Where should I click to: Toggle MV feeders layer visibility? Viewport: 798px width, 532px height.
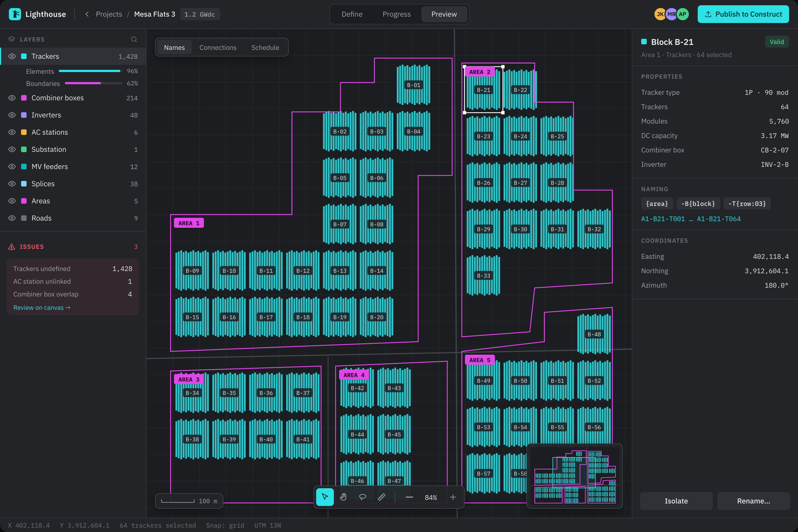pos(12,167)
